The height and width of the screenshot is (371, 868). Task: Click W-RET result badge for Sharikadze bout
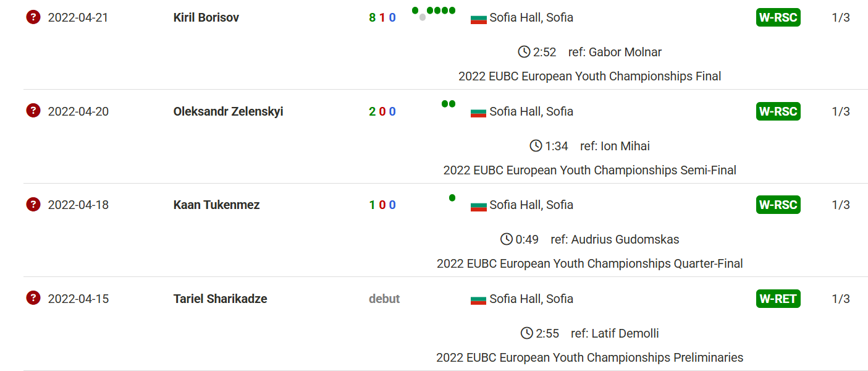pos(778,299)
